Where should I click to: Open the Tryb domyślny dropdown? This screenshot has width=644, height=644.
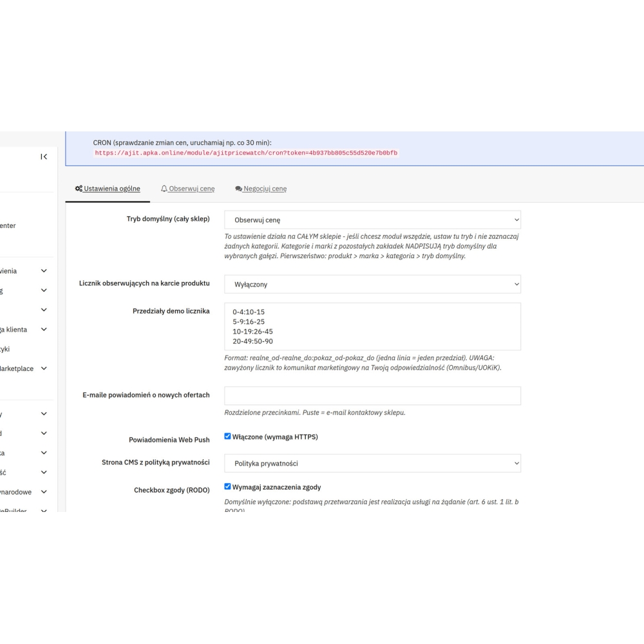tap(372, 220)
